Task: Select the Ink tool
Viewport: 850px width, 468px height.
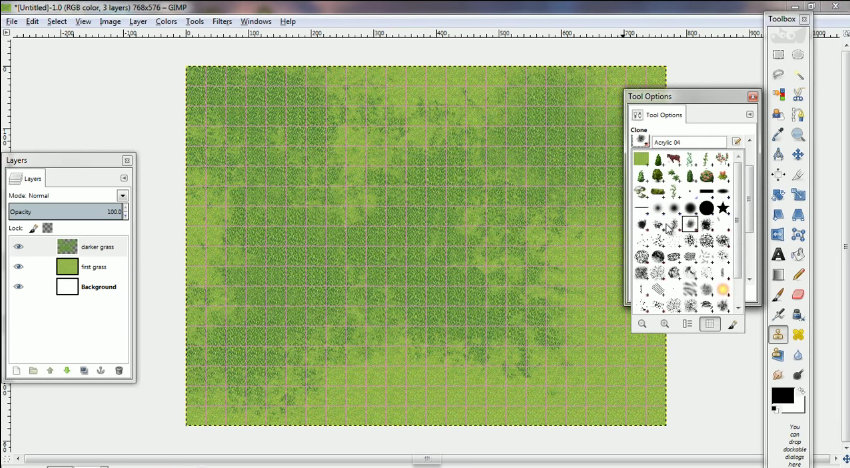Action: coord(798,315)
